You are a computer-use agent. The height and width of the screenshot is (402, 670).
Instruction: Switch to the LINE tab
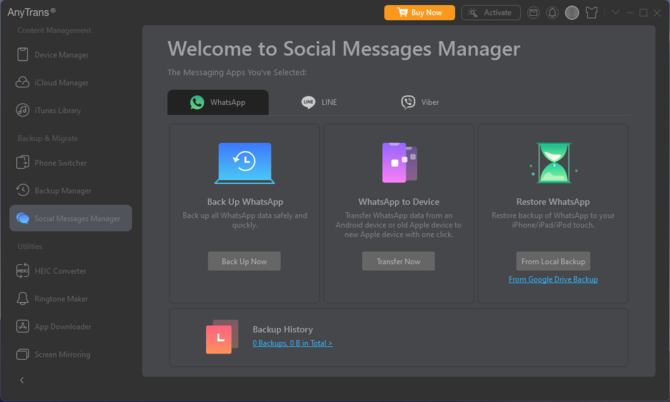319,102
